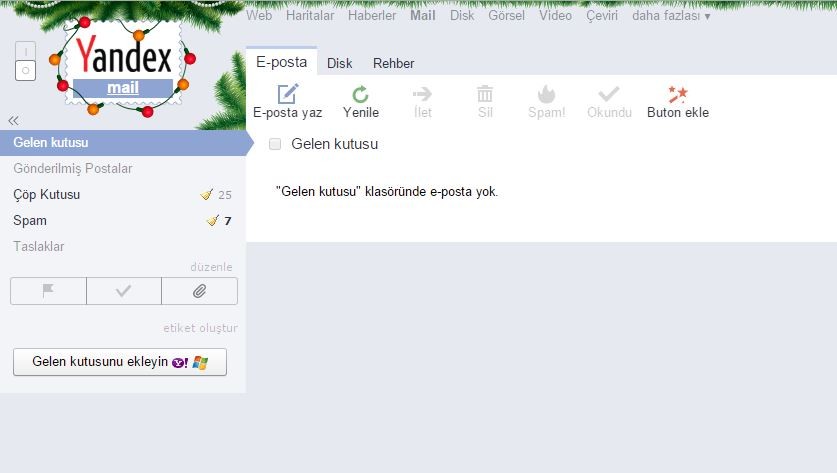
Task: Open Görsel in top navigation
Action: pyautogui.click(x=507, y=15)
